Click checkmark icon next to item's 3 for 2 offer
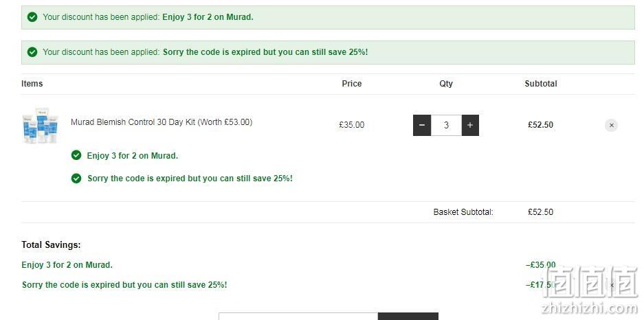This screenshot has height=320, width=644. 76,155
